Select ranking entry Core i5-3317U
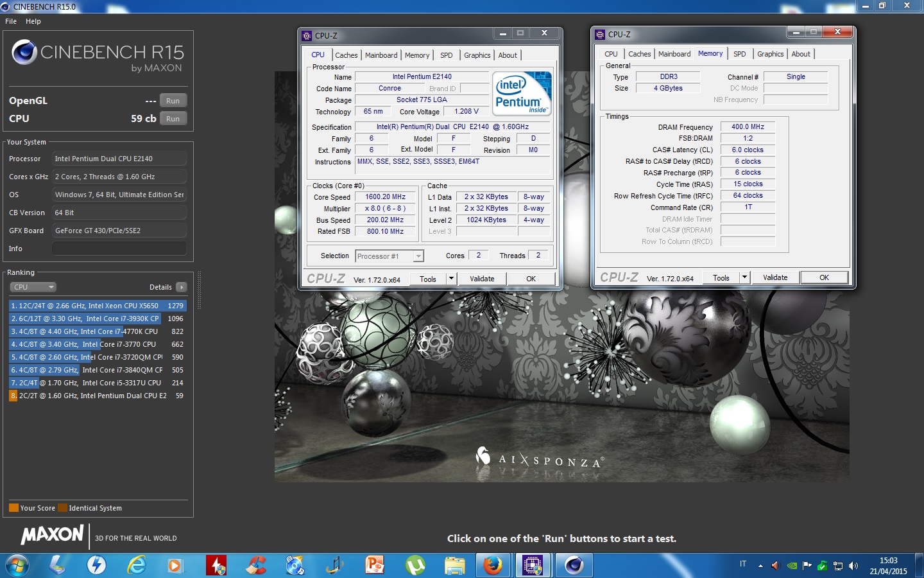 [98, 383]
